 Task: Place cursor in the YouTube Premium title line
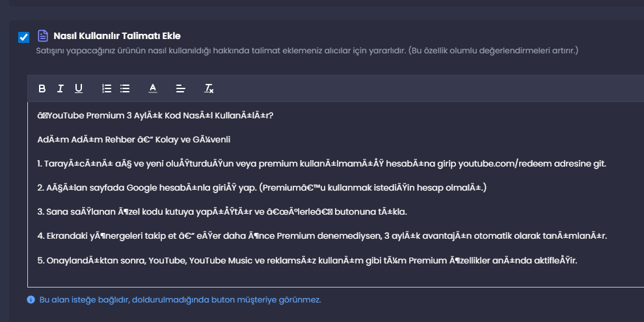click(x=155, y=115)
